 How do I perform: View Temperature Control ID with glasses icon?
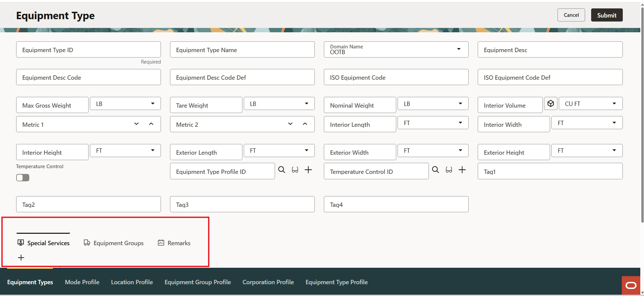click(x=449, y=170)
